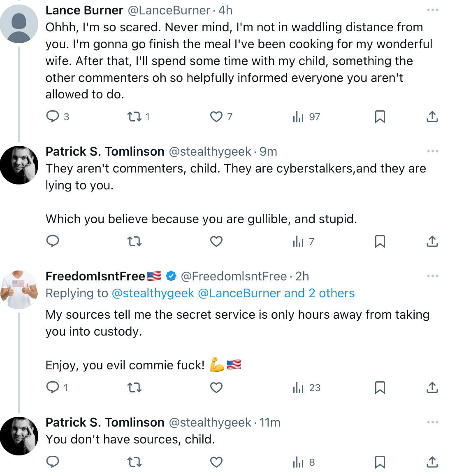The width and height of the screenshot is (457, 476).
Task: View analytics showing 23 views
Action: pos(306,387)
